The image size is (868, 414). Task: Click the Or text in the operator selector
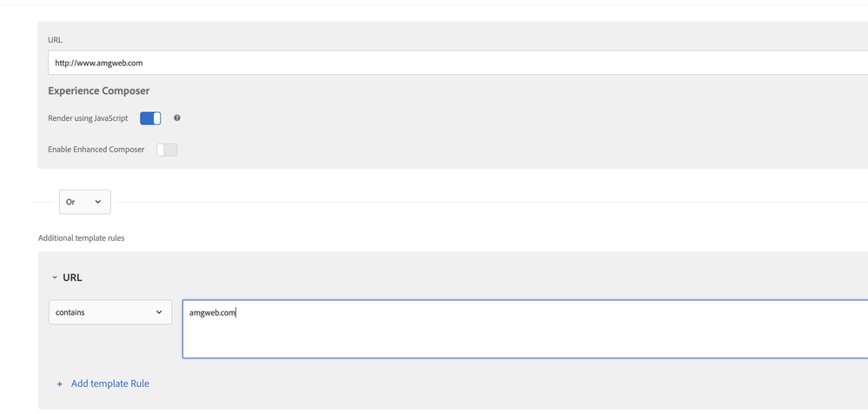(71, 202)
